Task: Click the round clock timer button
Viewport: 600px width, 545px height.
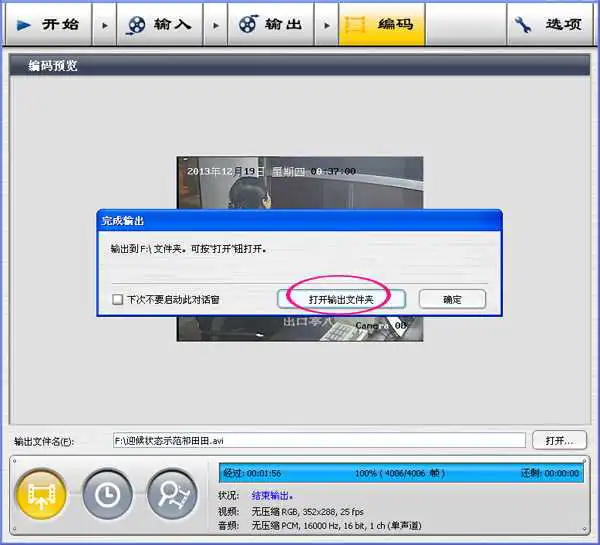Action: pyautogui.click(x=108, y=494)
